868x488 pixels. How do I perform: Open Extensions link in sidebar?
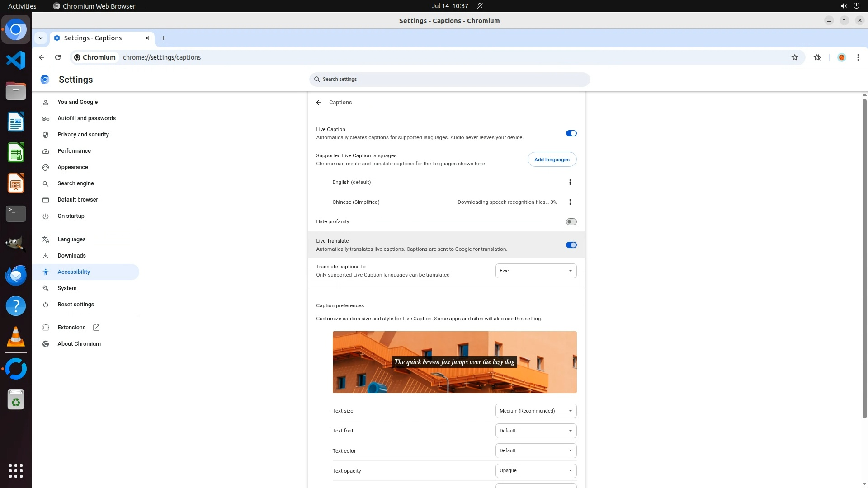click(x=71, y=328)
